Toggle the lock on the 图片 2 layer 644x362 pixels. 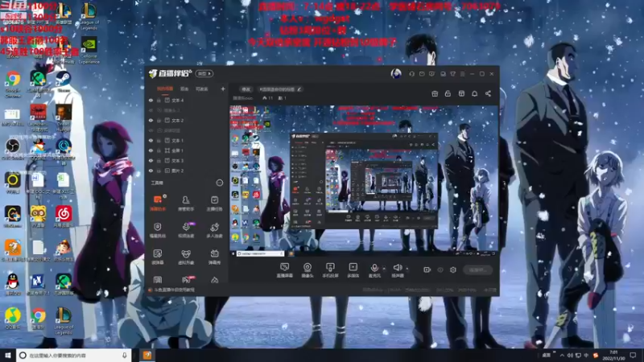159,171
